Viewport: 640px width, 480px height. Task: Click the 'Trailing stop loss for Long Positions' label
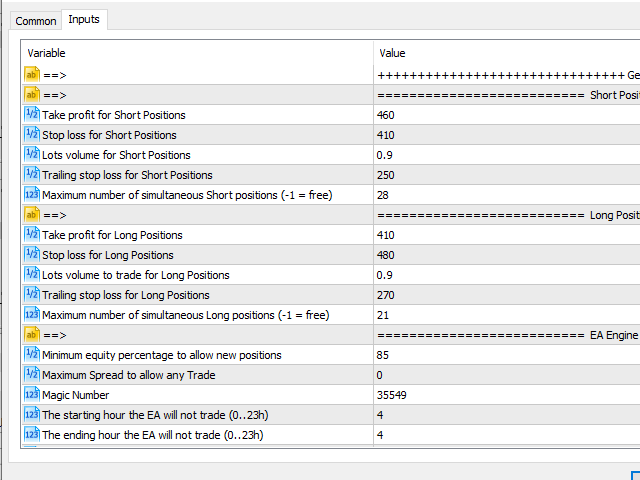(x=126, y=295)
